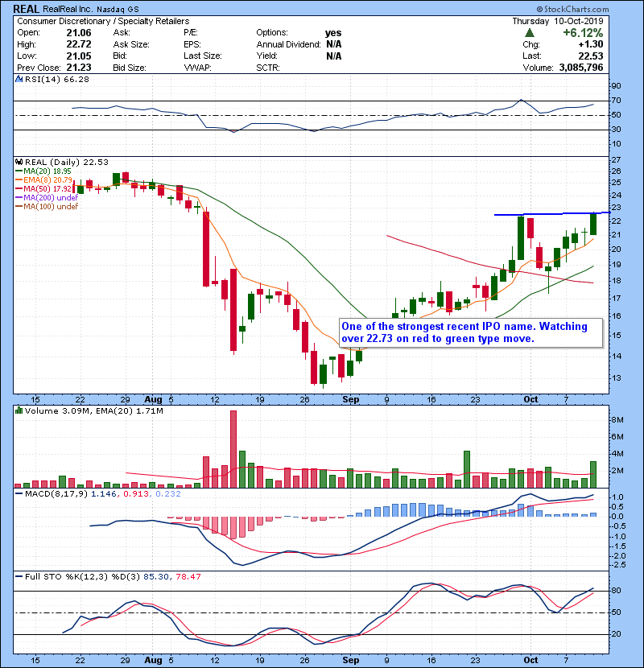
Task: Click the Thursday 10-Oct-2019 date
Action: (x=558, y=21)
